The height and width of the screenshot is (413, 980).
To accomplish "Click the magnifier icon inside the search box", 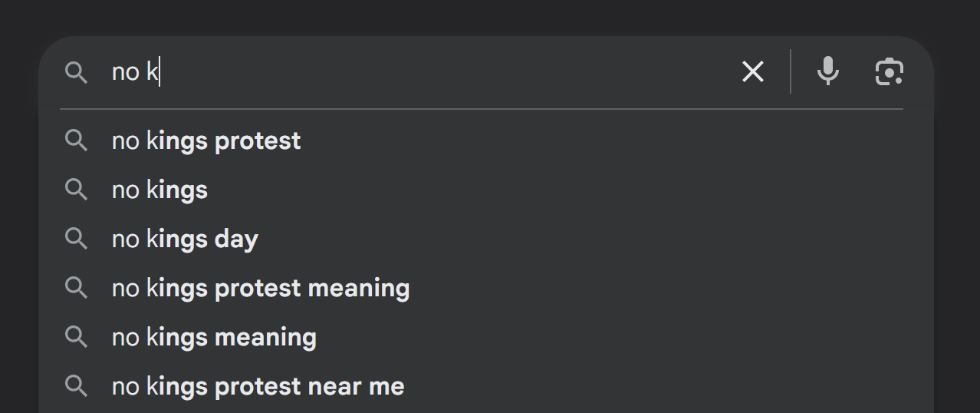I will 76,73.
